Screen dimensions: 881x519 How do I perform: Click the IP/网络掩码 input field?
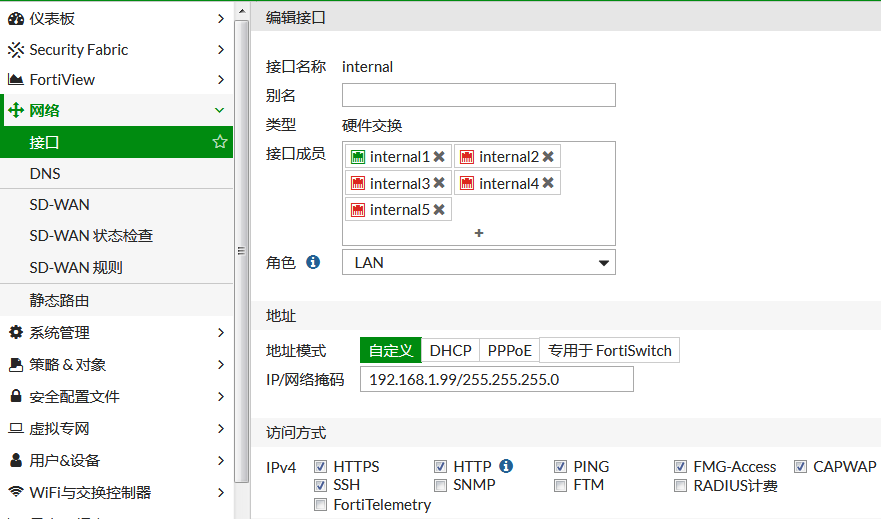pos(497,379)
